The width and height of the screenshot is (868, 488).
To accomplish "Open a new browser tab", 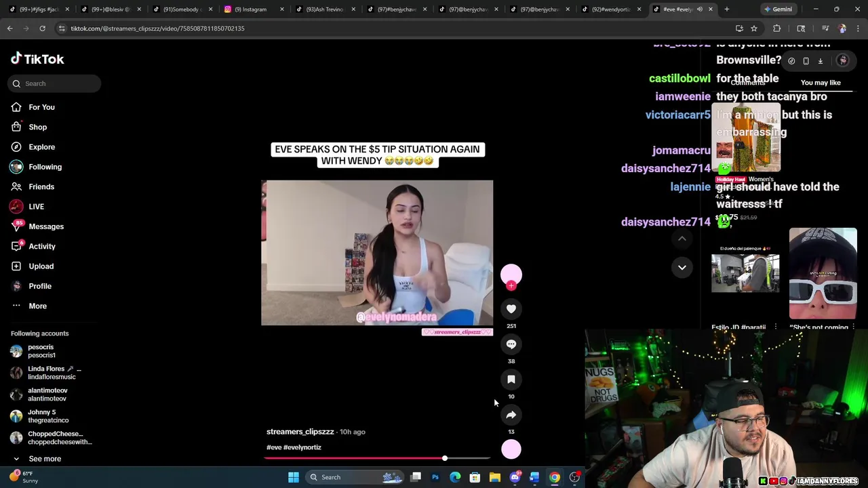I will (727, 9).
